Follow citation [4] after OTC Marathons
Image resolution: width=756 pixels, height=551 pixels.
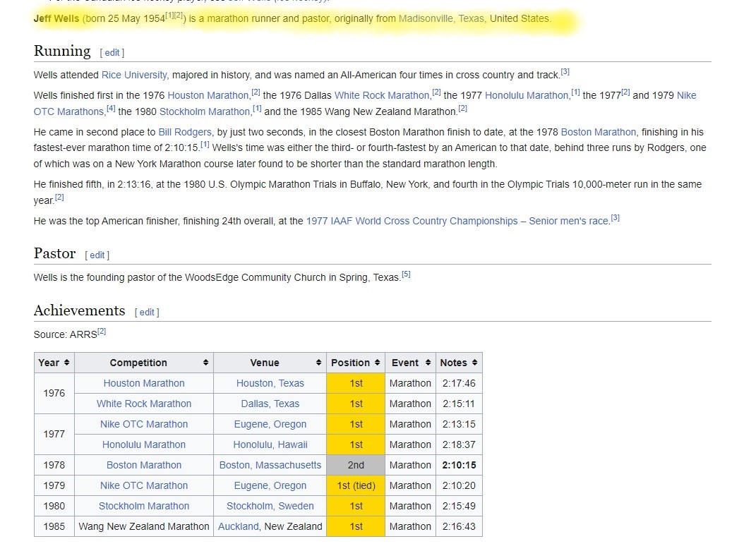tap(111, 109)
